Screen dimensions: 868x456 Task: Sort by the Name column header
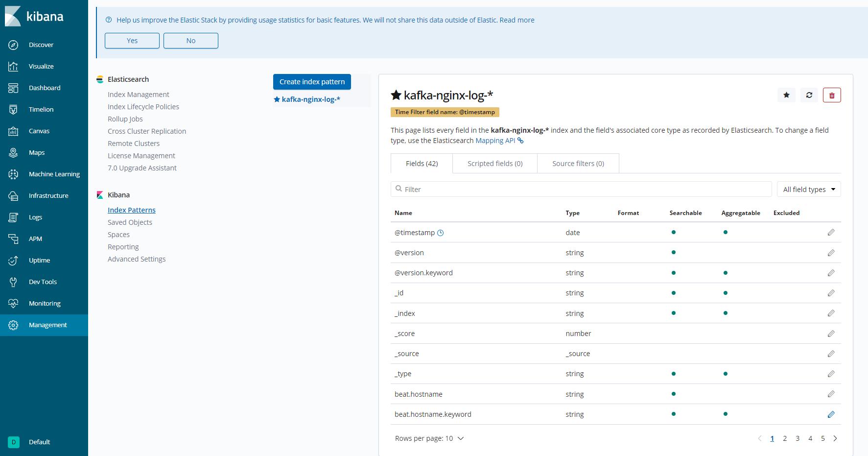[x=403, y=213]
